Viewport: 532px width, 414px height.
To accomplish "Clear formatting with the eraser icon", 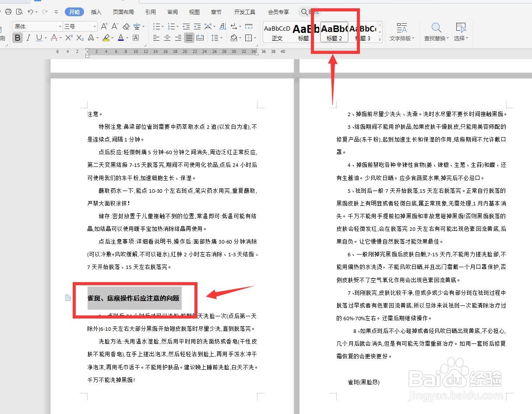I will [x=126, y=27].
